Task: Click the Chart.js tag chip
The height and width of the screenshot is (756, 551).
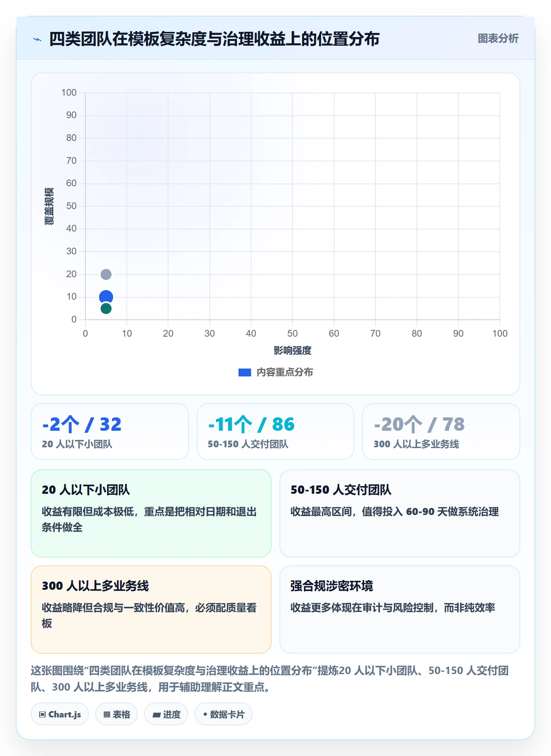Action: (60, 714)
